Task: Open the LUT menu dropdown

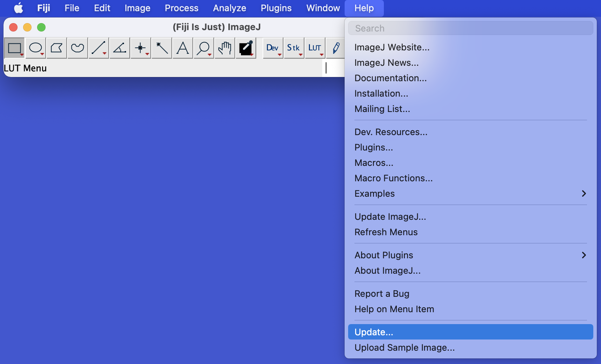Action: tap(315, 48)
